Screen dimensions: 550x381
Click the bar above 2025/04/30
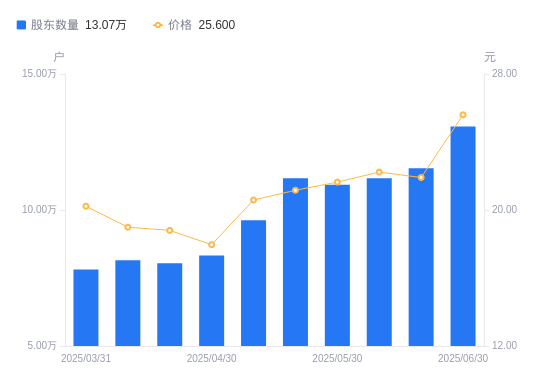pyautogui.click(x=212, y=301)
